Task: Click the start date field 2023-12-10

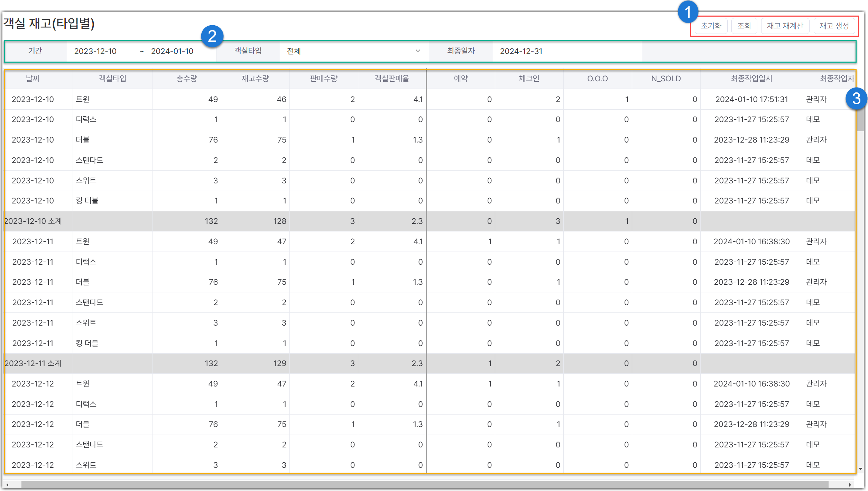Action: (x=95, y=51)
